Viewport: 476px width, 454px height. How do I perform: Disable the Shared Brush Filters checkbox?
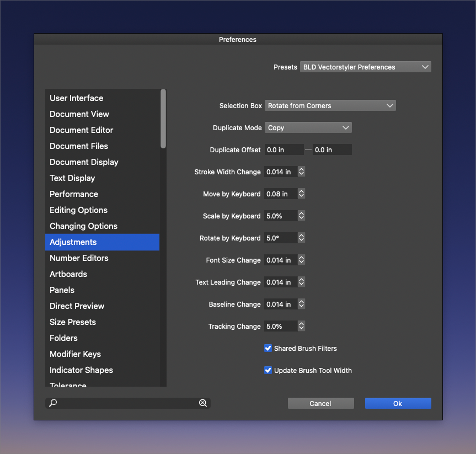tap(268, 348)
